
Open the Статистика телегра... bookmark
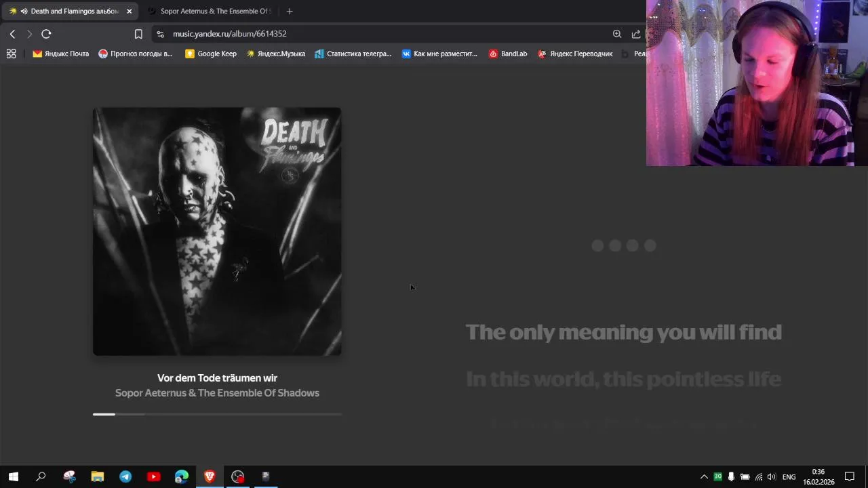353,54
